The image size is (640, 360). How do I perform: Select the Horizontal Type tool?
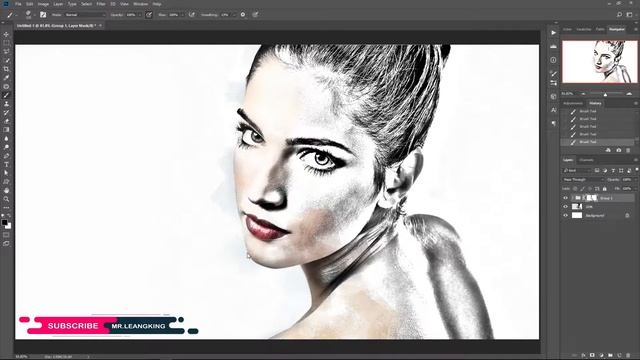[6, 164]
